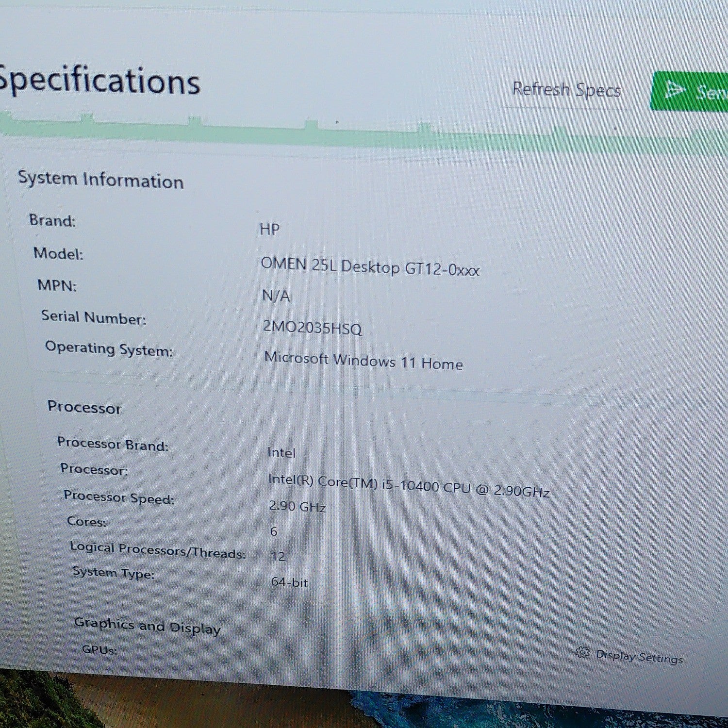The image size is (728, 728).
Task: Click System Type value 64-bit
Action: coord(290,581)
